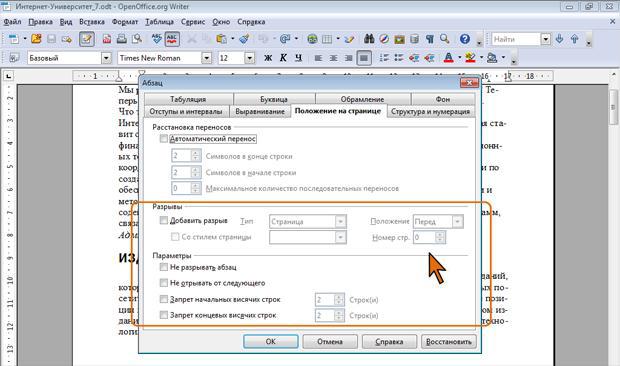
Task: Export directly as PDF icon
Action: [x=107, y=39]
